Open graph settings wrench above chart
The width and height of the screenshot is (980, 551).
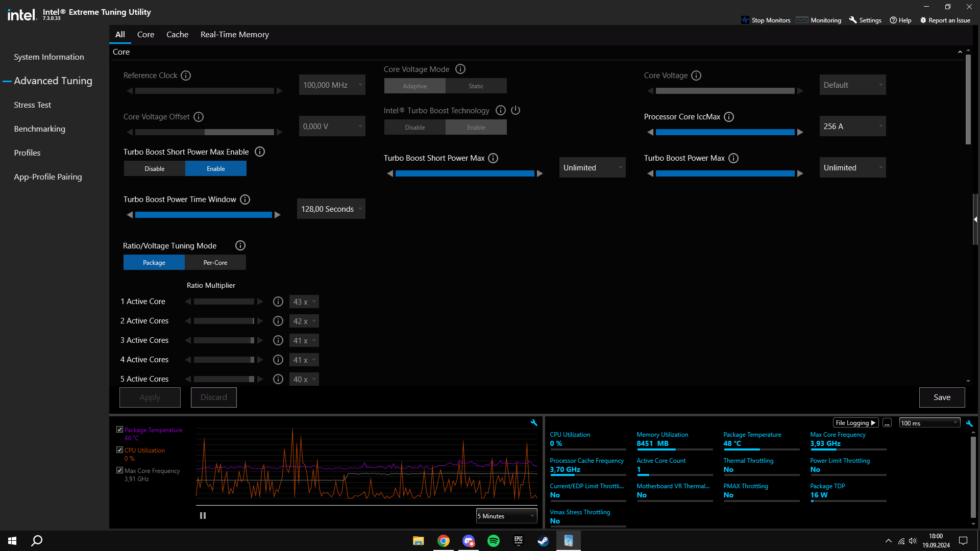(534, 423)
